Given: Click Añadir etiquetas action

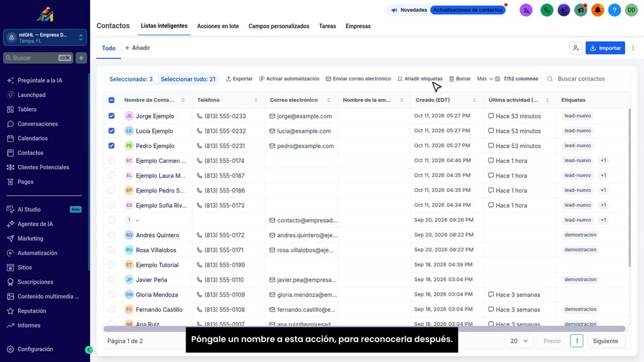Looking at the screenshot, I should [x=420, y=78].
